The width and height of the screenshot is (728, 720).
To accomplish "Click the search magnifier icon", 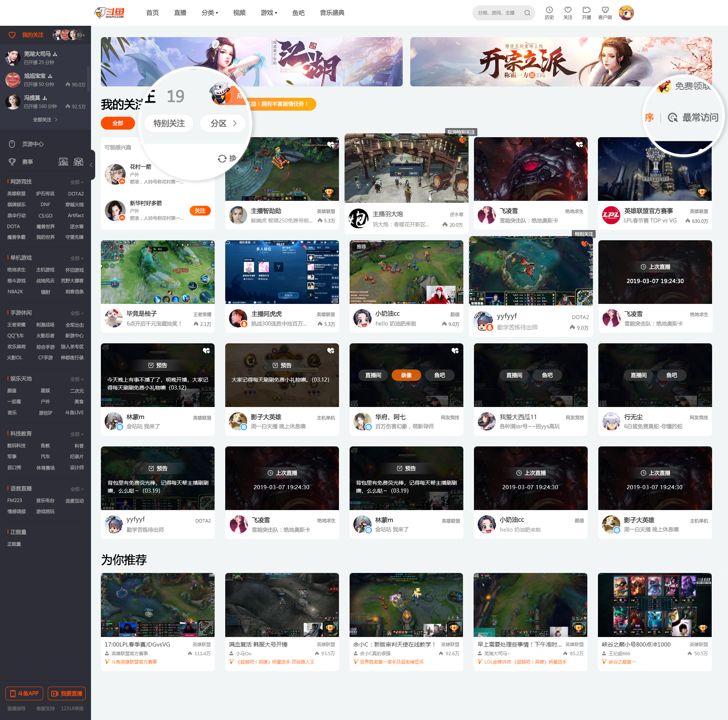I will 527,13.
